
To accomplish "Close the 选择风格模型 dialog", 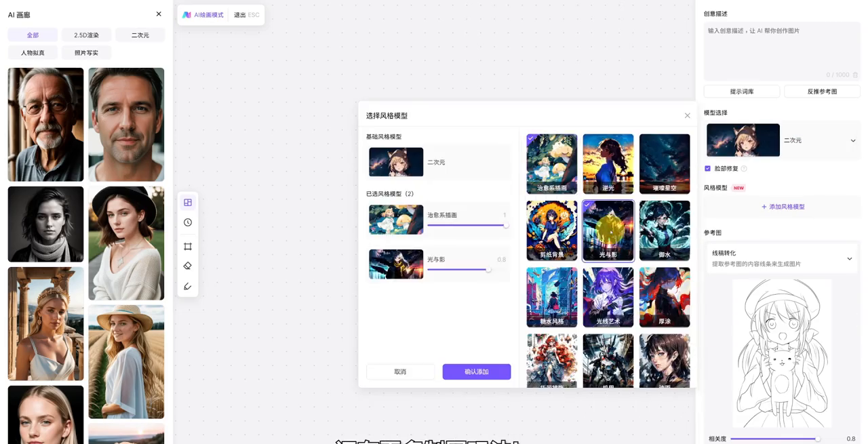I will [687, 116].
